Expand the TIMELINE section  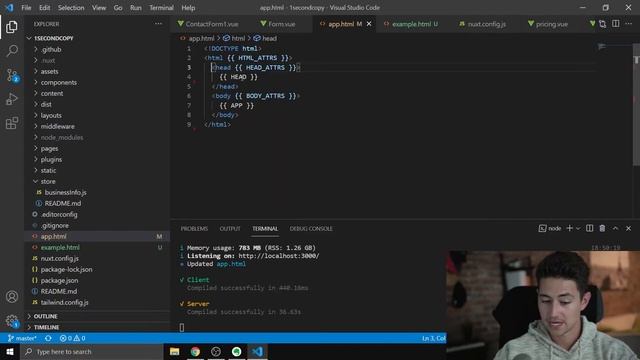(x=47, y=327)
